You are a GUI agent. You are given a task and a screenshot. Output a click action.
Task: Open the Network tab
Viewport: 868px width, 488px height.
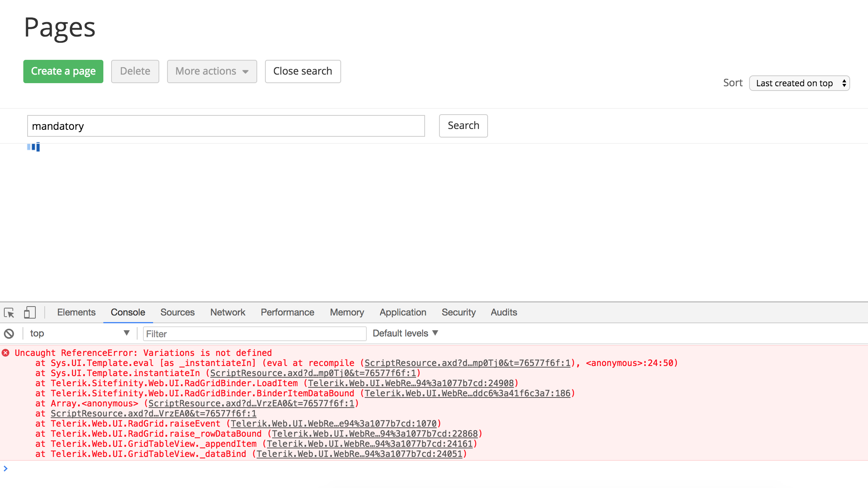[x=228, y=312]
